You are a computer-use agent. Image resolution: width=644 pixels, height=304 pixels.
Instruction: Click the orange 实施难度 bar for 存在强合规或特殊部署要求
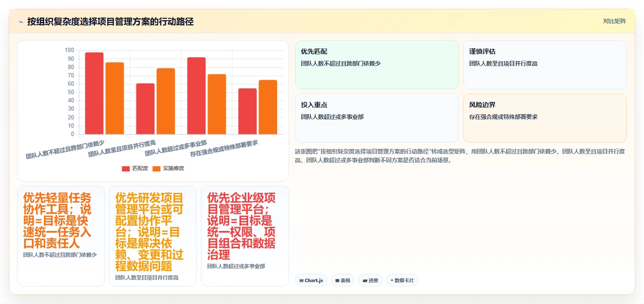(x=268, y=107)
